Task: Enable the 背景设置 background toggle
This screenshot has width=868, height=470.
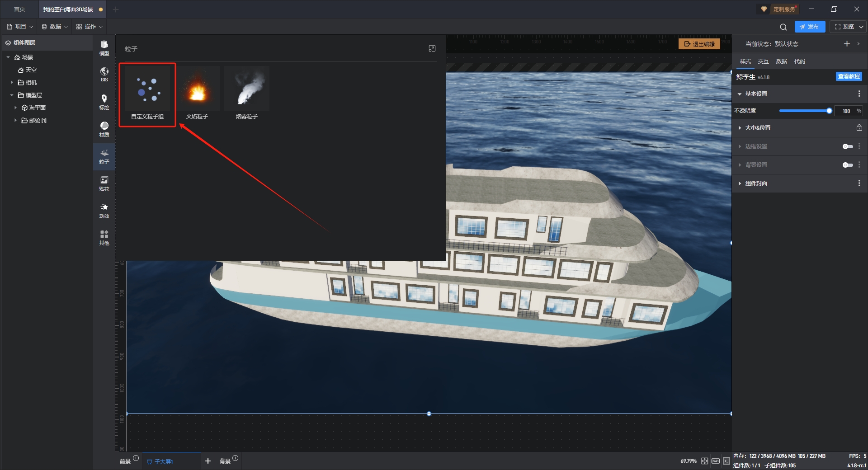Action: coord(848,165)
